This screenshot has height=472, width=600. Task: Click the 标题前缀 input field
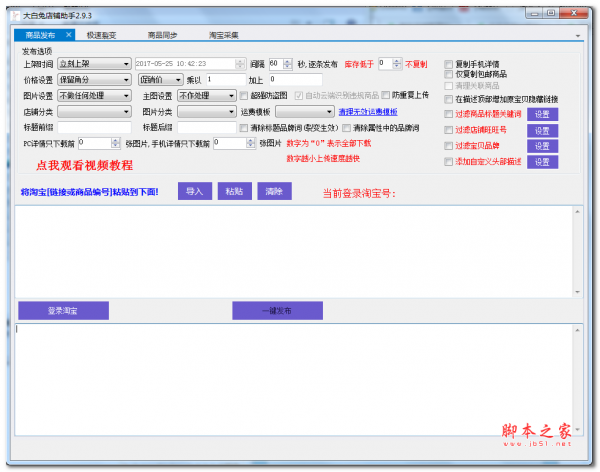pyautogui.click(x=94, y=128)
